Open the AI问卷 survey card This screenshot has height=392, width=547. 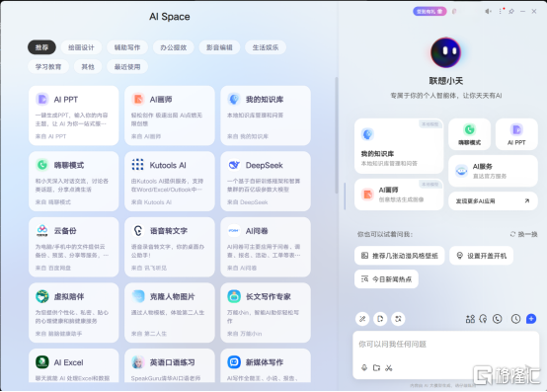(266, 247)
